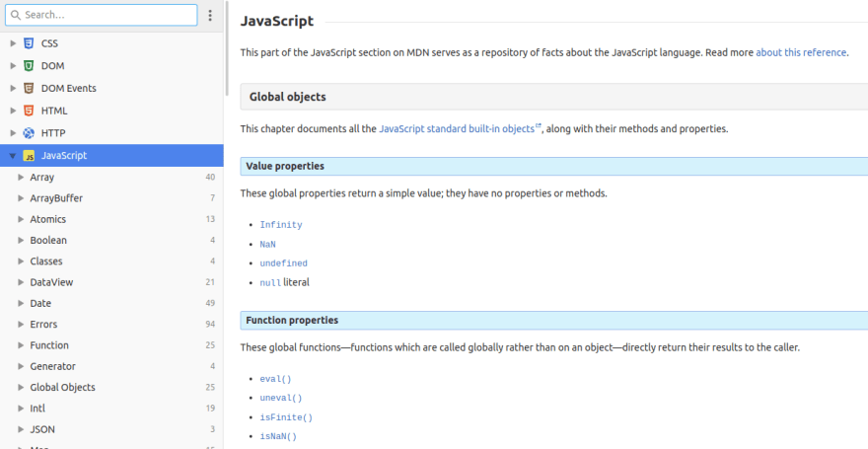Open the Date sidebar entry
This screenshot has height=449, width=868.
coord(111,303)
